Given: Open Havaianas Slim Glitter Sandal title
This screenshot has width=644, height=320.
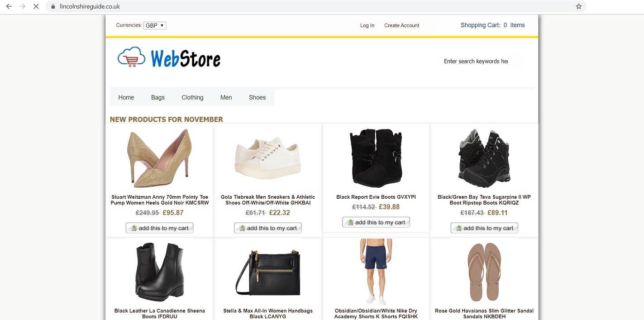Looking at the screenshot, I should pyautogui.click(x=484, y=314).
